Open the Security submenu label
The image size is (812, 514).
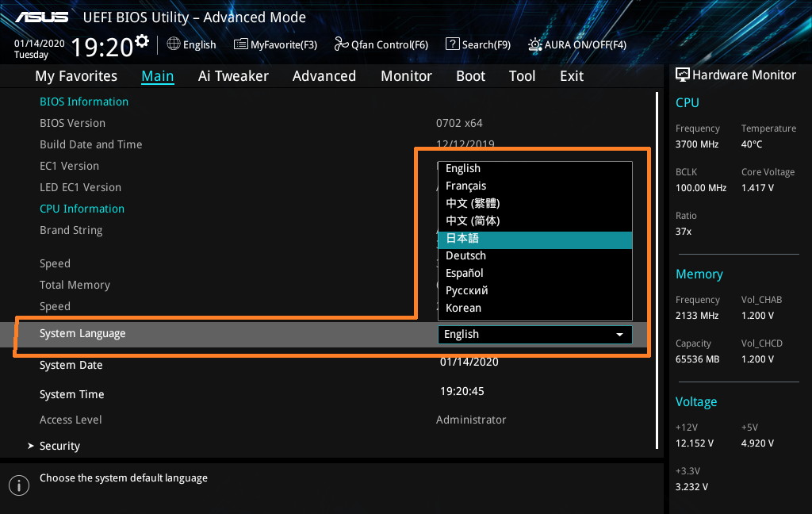[x=59, y=446]
